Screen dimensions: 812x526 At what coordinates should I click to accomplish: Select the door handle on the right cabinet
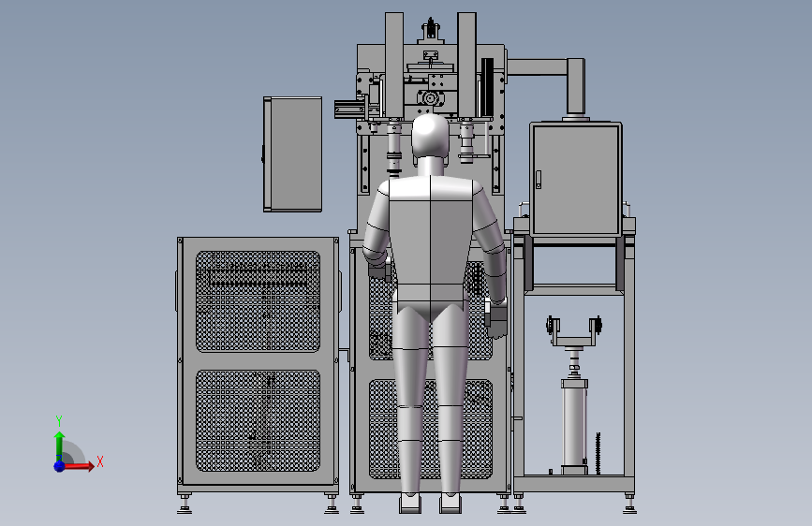(539, 179)
